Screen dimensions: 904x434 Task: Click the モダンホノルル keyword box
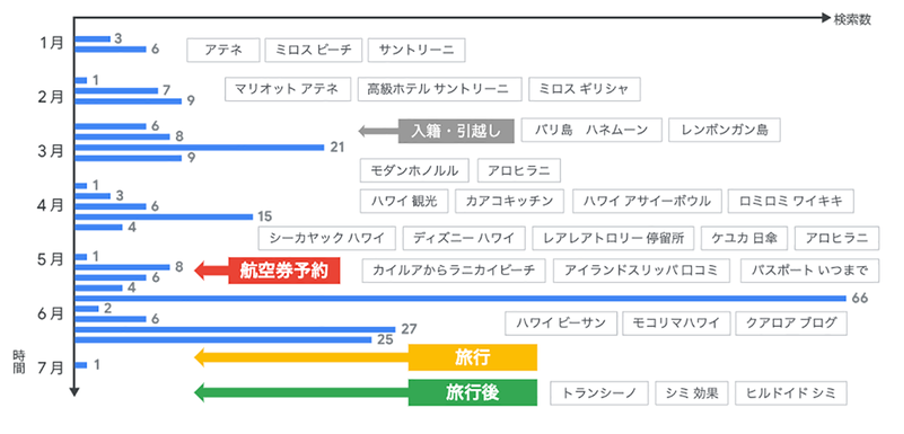414,169
